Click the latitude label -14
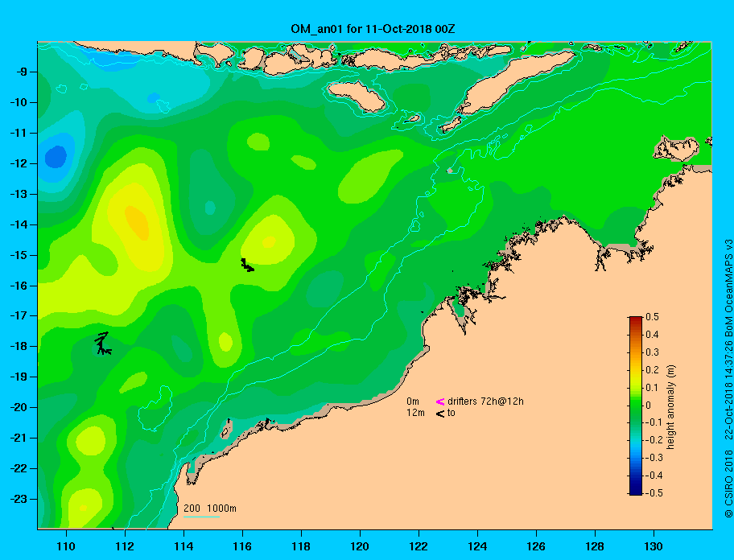 click(19, 224)
